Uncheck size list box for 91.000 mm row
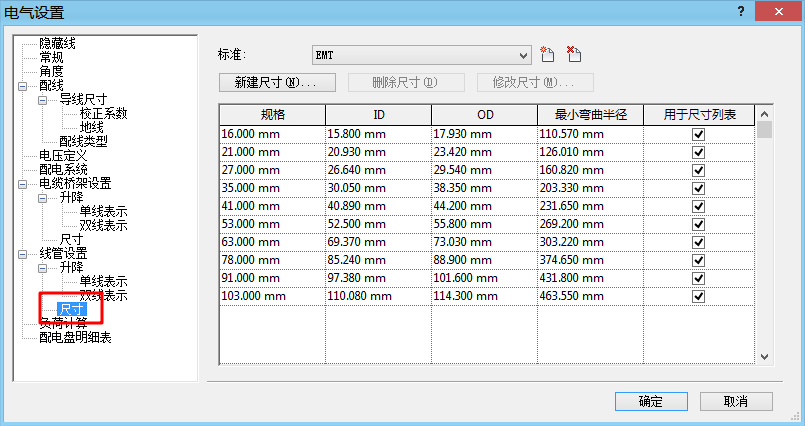 (x=698, y=278)
